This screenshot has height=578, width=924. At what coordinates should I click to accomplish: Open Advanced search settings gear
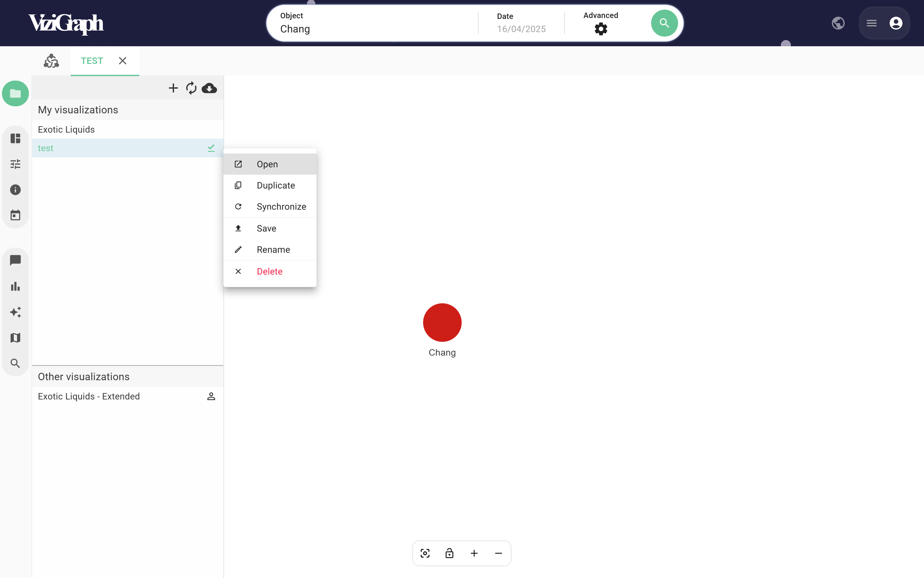coord(600,29)
